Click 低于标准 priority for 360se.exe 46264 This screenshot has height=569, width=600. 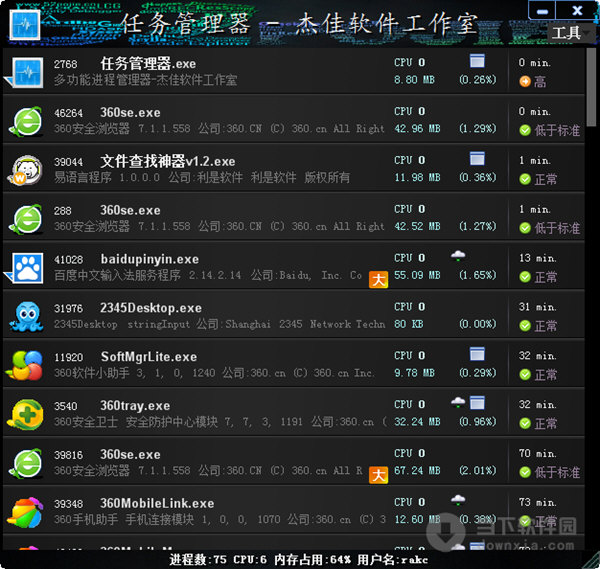pyautogui.click(x=557, y=130)
